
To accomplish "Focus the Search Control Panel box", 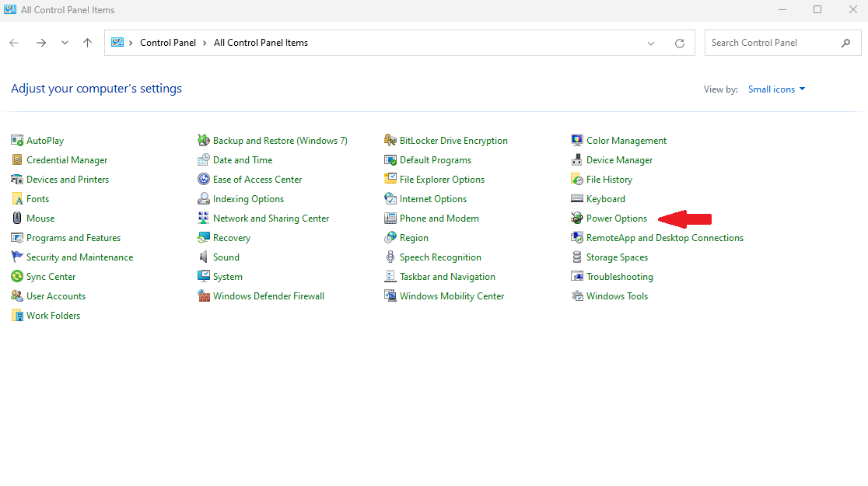I will coord(782,43).
